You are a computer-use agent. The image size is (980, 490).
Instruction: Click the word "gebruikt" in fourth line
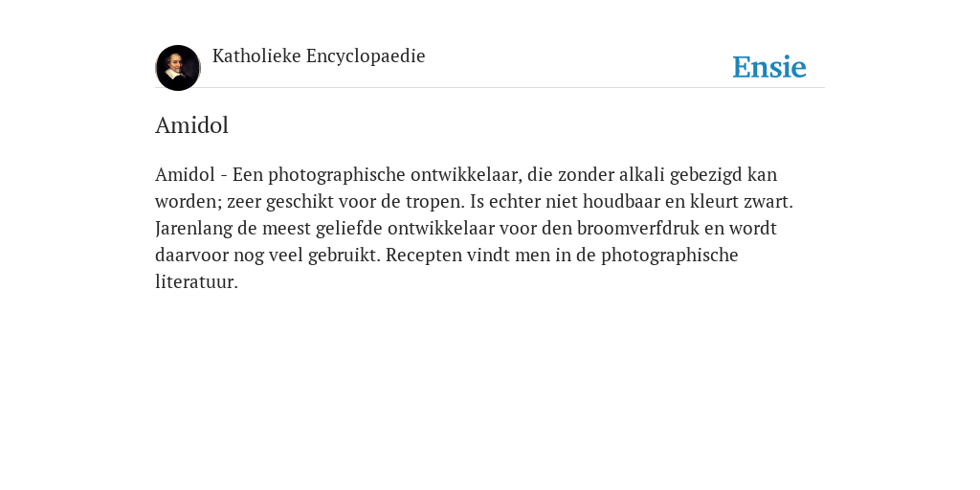pos(342,256)
